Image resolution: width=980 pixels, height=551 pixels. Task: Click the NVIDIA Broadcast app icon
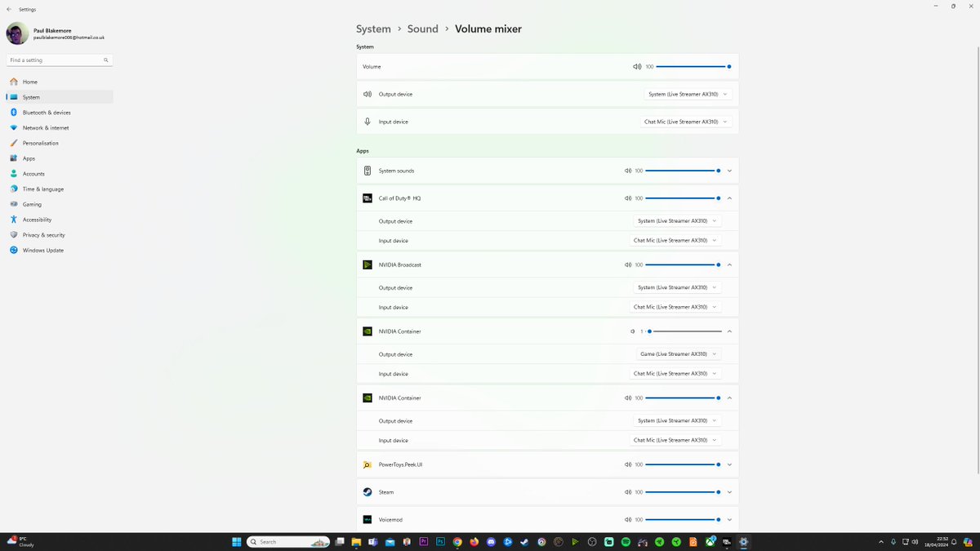pyautogui.click(x=367, y=264)
